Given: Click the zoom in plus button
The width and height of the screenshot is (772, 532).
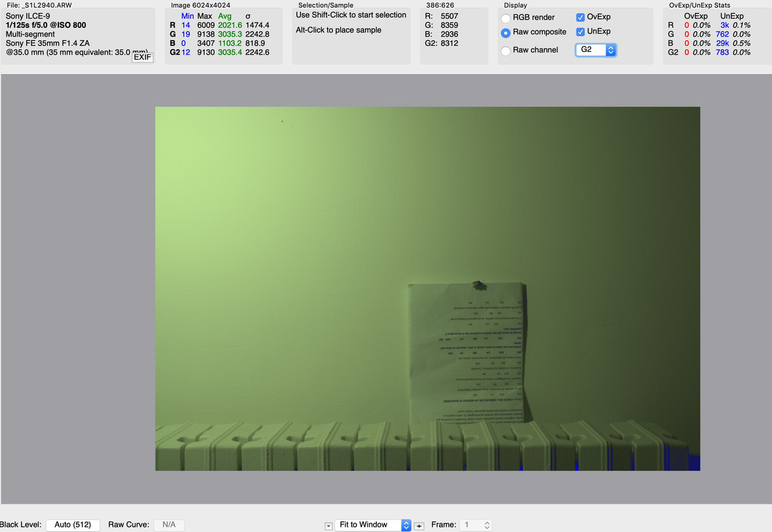Looking at the screenshot, I should (x=419, y=526).
